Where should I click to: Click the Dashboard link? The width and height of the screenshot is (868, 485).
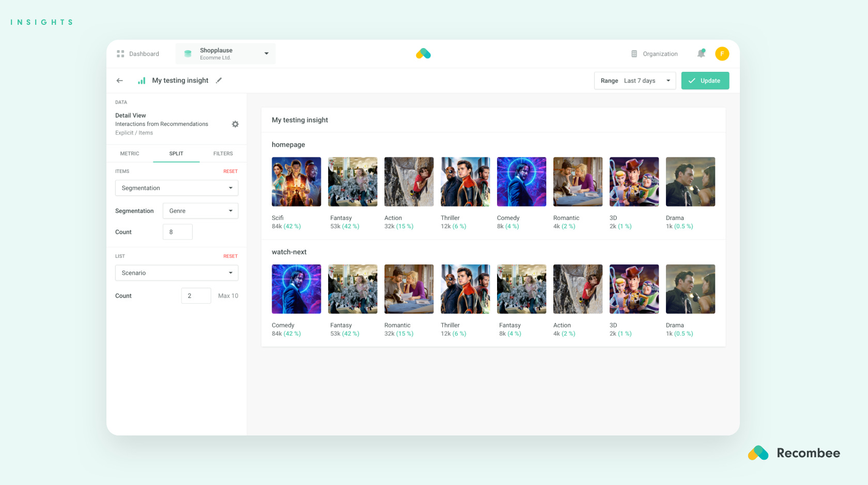(x=144, y=54)
